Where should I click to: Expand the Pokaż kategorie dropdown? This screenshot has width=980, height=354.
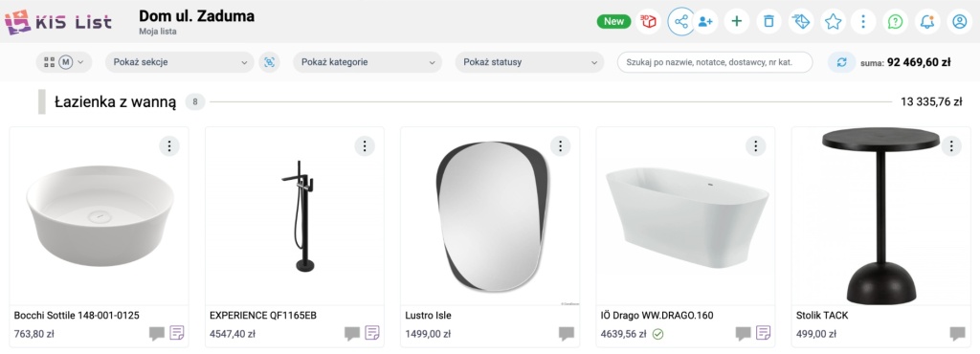coord(367,62)
